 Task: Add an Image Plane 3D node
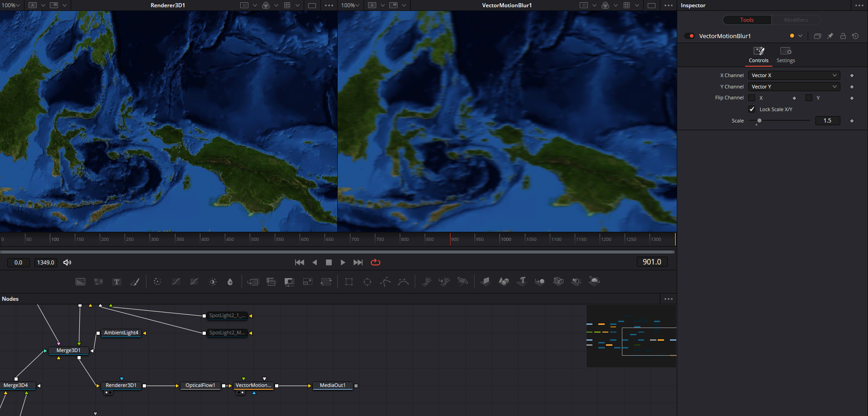(x=485, y=281)
